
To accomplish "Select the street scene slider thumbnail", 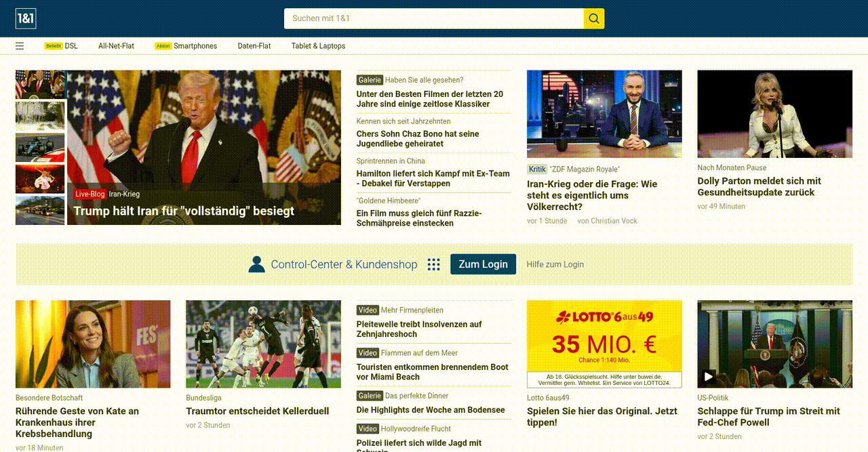I will tap(40, 211).
